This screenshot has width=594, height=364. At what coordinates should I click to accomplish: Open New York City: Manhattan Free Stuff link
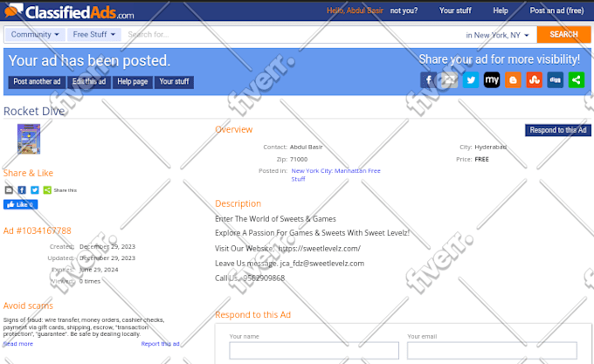335,175
